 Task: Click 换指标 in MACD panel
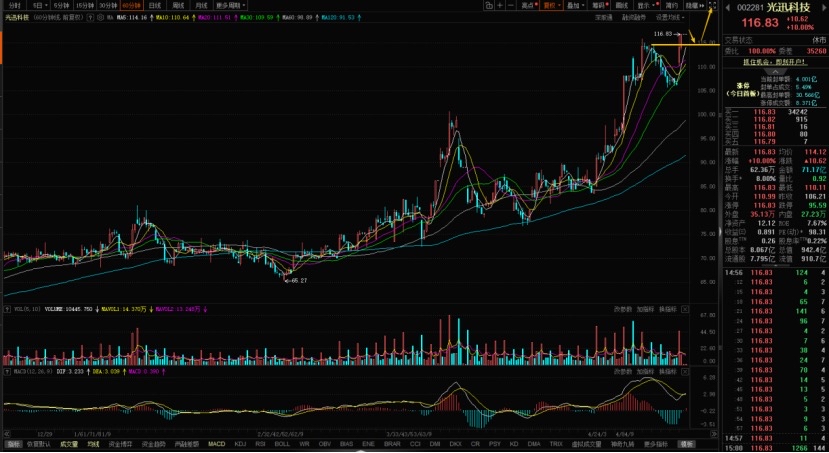coord(667,372)
